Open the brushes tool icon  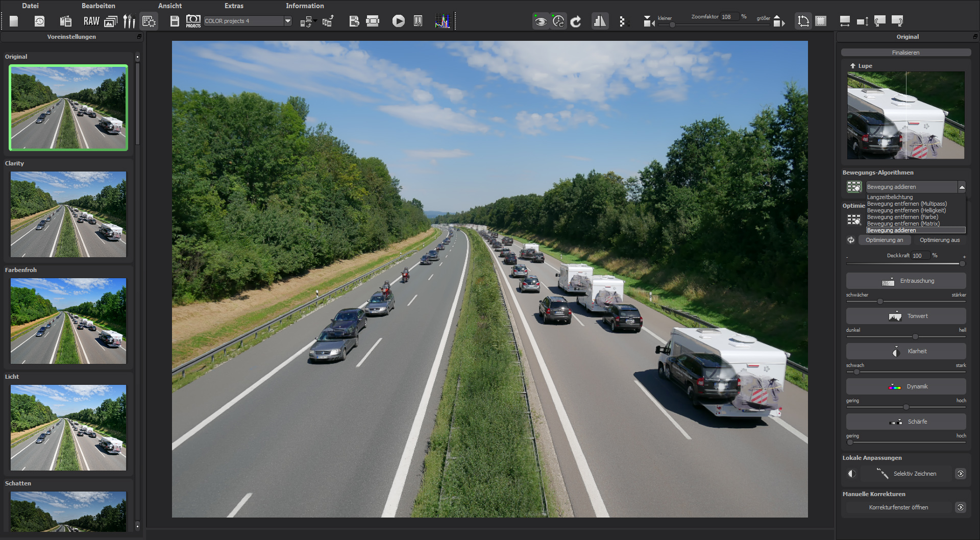tap(130, 21)
